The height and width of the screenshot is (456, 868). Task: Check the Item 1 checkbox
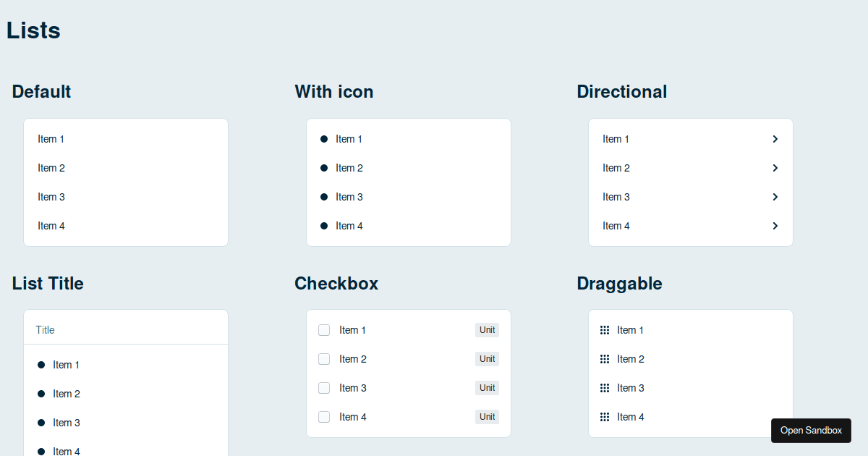click(324, 330)
